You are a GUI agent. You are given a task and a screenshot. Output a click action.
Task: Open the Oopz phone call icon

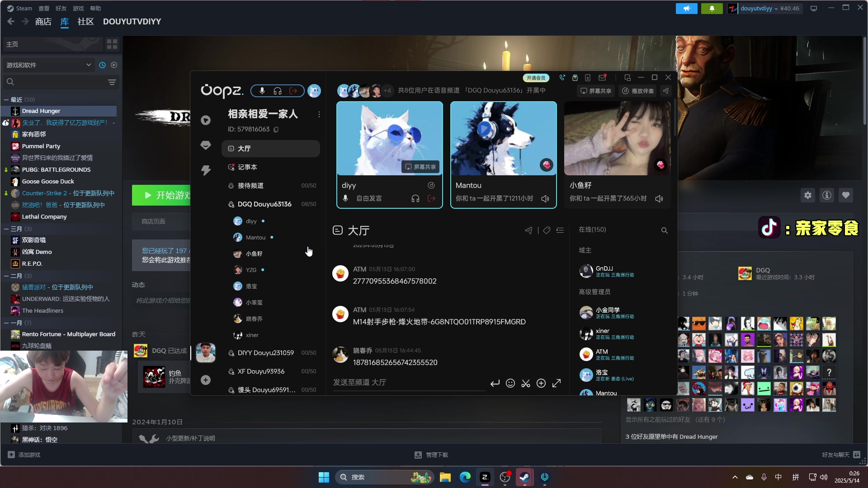coord(562,77)
